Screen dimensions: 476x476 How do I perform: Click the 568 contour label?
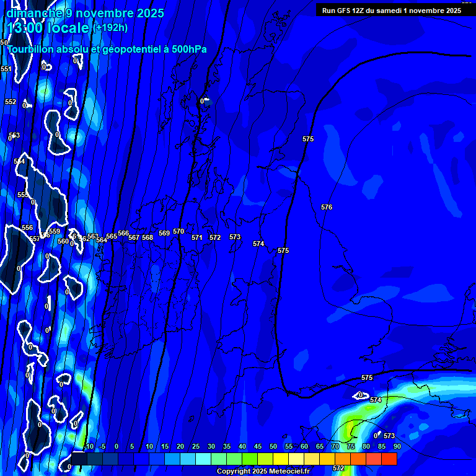click(x=147, y=237)
